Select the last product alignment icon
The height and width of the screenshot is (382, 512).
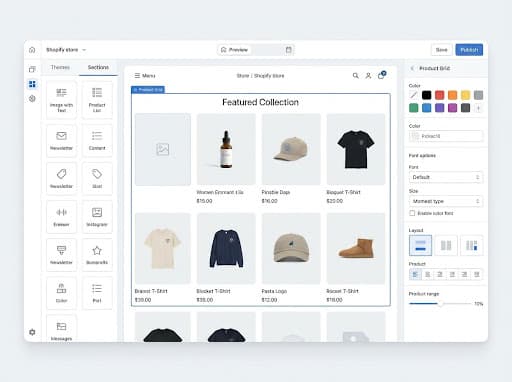point(477,274)
